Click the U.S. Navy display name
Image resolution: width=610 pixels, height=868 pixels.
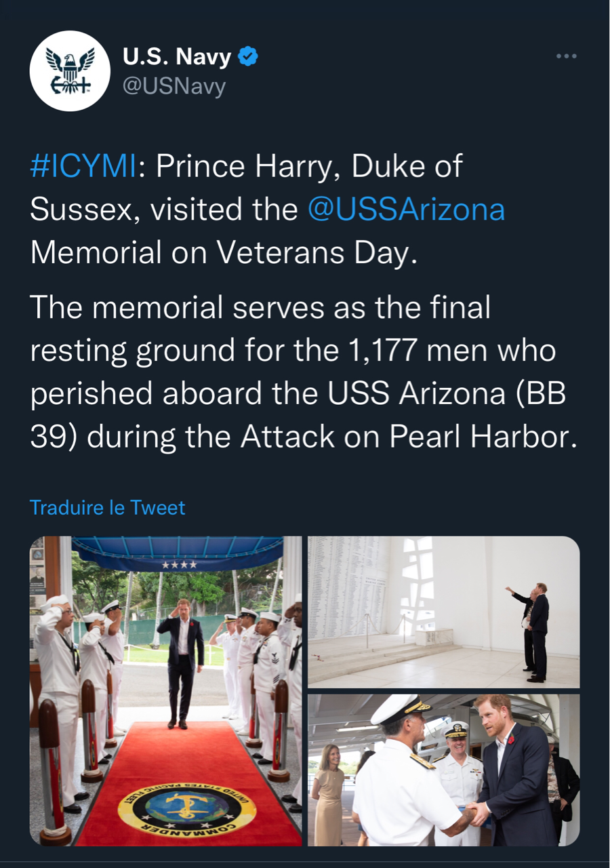click(x=177, y=58)
